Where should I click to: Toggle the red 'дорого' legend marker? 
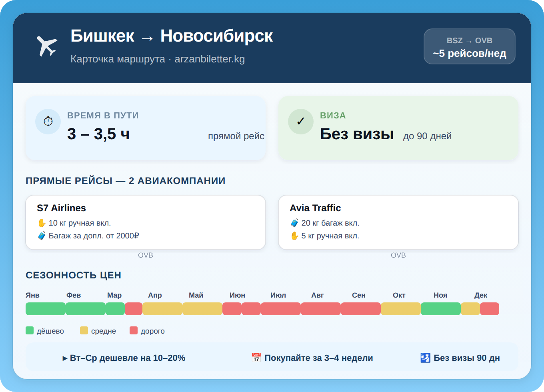click(134, 330)
